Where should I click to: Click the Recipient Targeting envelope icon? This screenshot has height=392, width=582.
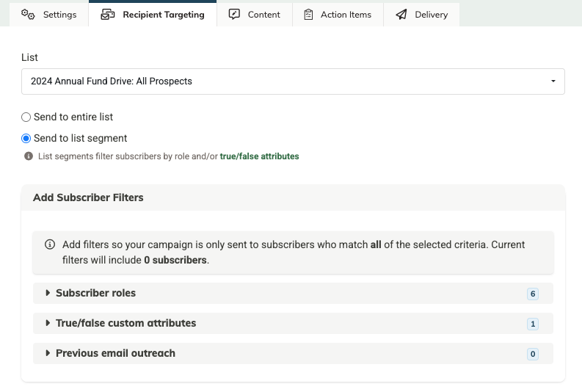coord(108,15)
